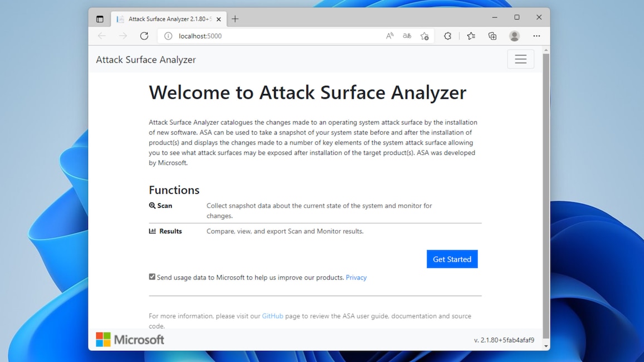Add this page to favorites
The height and width of the screenshot is (362, 644).
pyautogui.click(x=425, y=36)
